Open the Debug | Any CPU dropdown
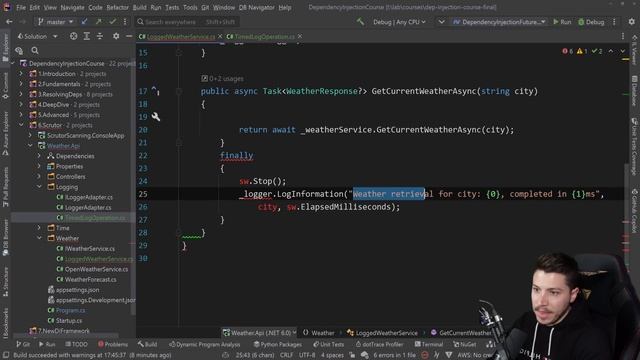Image resolution: width=640 pixels, height=360 pixels. coord(399,22)
